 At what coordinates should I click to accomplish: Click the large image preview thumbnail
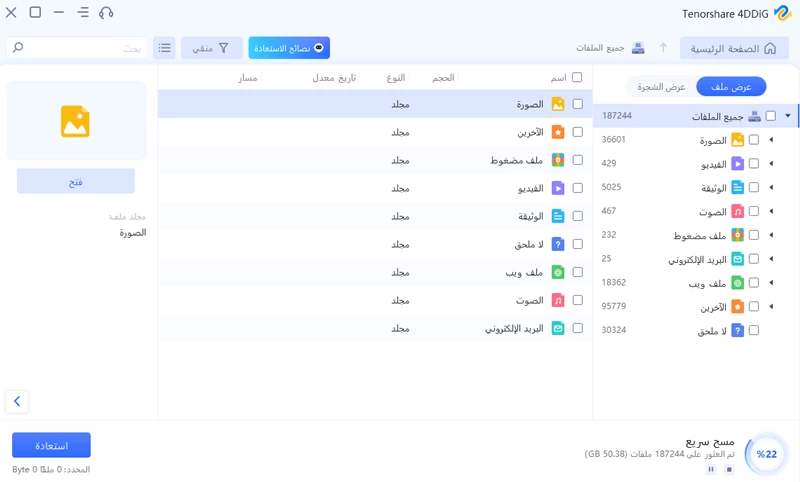pyautogui.click(x=76, y=121)
